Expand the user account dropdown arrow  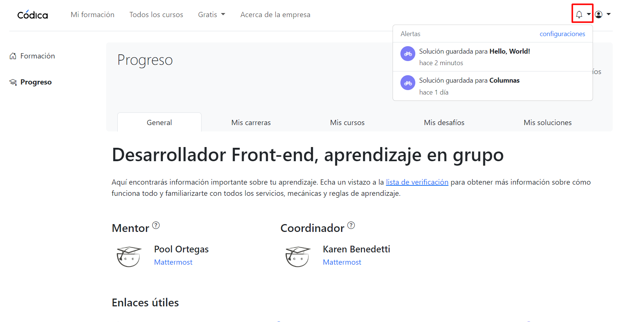(x=609, y=14)
